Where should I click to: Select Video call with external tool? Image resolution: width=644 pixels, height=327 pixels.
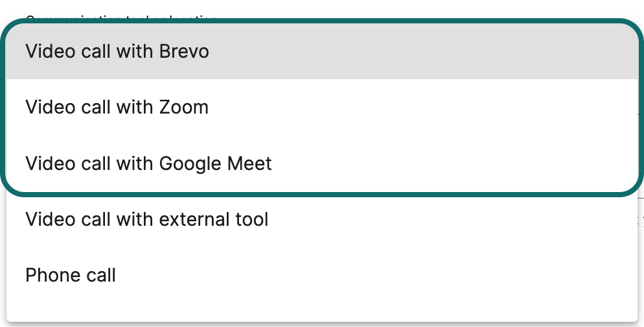point(146,219)
